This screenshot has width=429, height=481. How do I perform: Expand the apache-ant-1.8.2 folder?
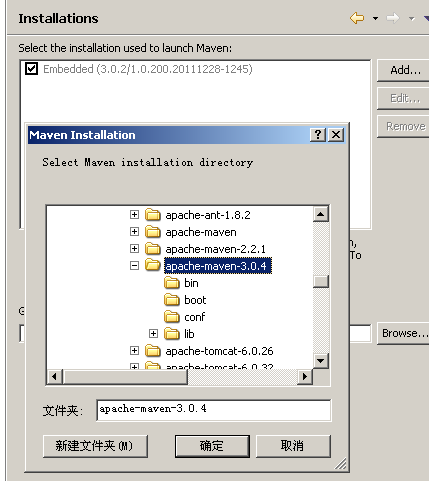[x=134, y=214]
